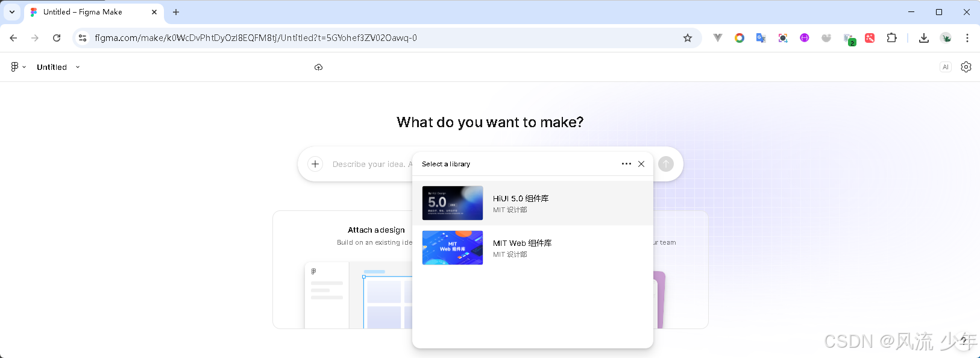Click the gray heart-shaped extension icon
The width and height of the screenshot is (980, 358).
(826, 38)
